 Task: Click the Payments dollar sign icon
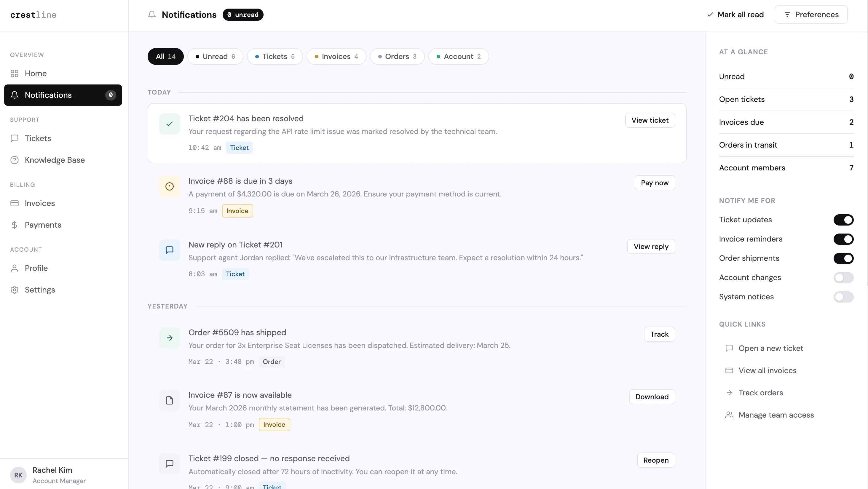pyautogui.click(x=15, y=225)
